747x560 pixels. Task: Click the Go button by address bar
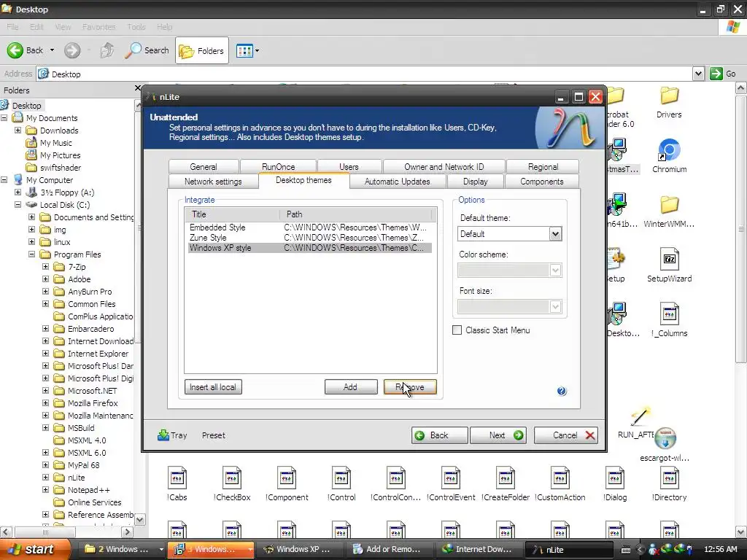(x=722, y=74)
